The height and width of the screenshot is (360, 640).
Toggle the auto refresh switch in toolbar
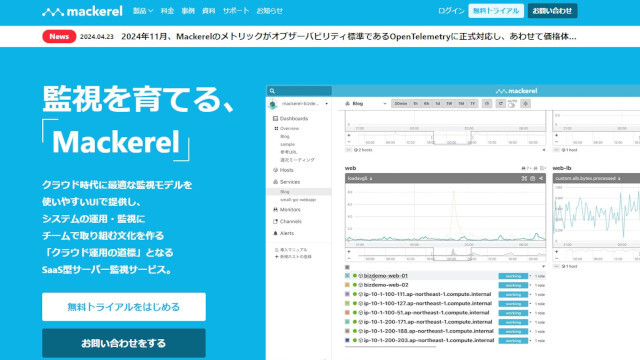(x=512, y=104)
